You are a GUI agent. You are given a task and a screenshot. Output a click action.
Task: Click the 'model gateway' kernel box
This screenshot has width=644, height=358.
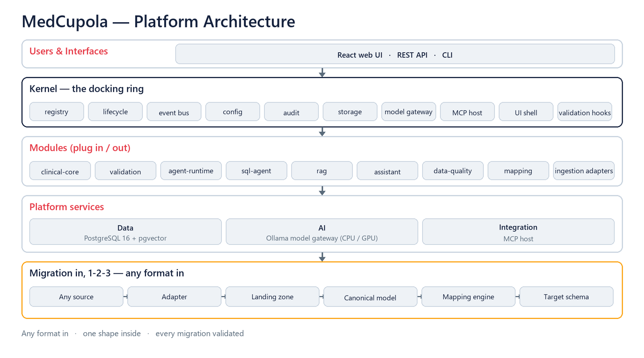click(409, 112)
